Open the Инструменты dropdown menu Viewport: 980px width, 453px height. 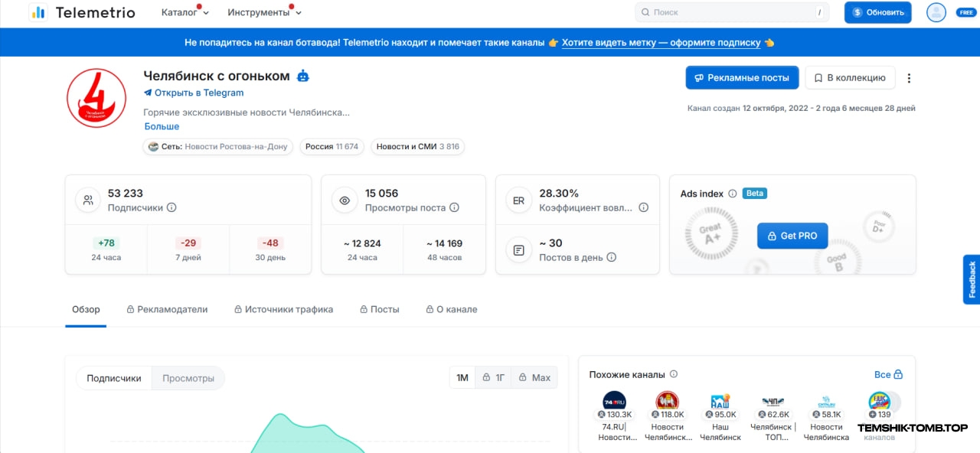tap(264, 12)
